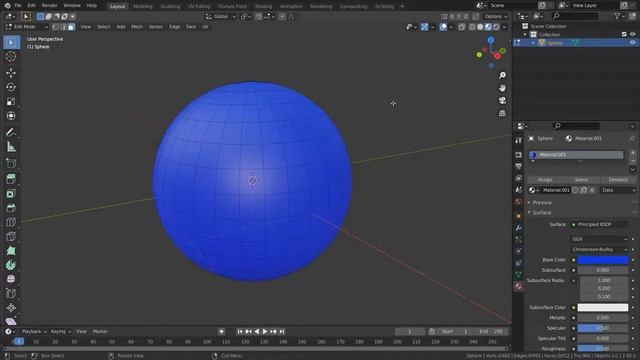
Task: Collapse the Surface panel
Action: point(542,213)
